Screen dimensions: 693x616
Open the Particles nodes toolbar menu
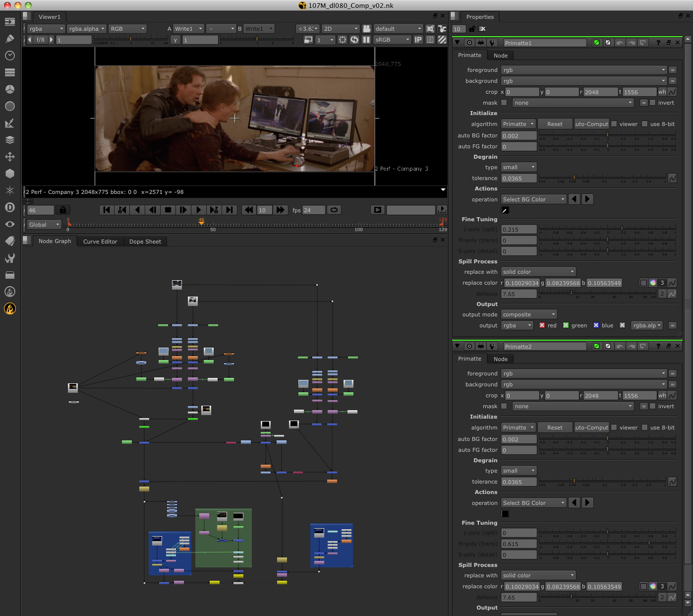[10, 190]
